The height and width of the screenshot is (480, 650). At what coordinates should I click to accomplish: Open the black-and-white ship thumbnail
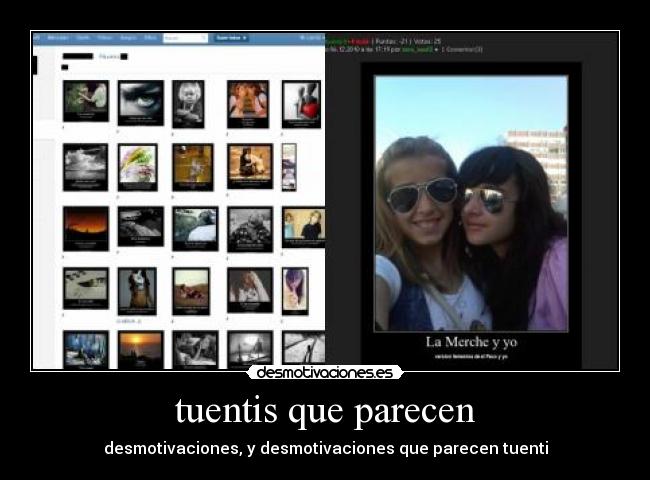point(250,349)
